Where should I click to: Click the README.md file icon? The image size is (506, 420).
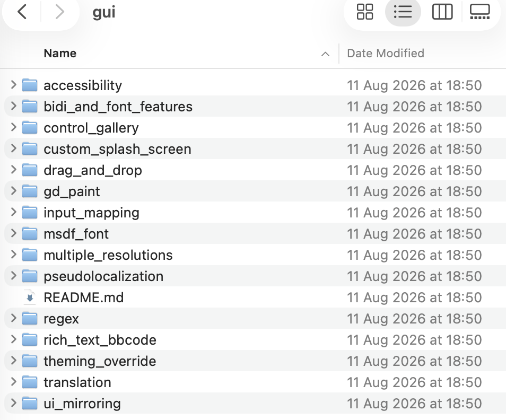click(30, 297)
